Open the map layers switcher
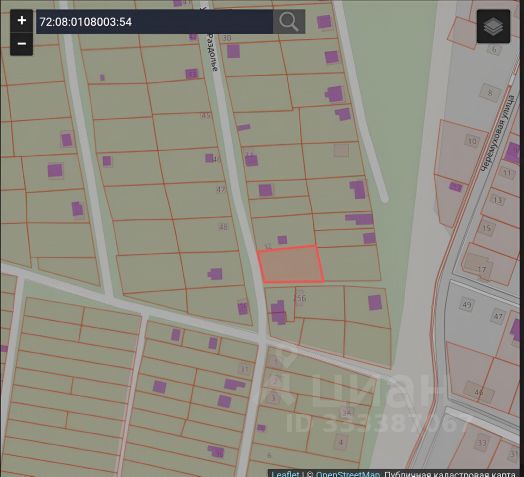Screen dimensions: 524x477 point(493,26)
